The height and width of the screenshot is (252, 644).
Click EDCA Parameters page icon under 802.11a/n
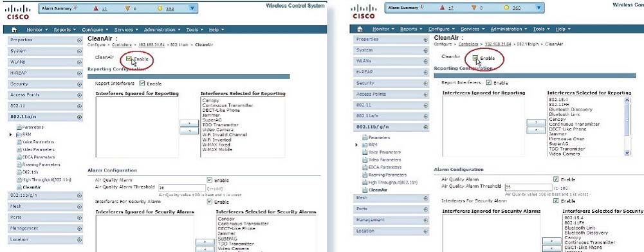(x=19, y=157)
